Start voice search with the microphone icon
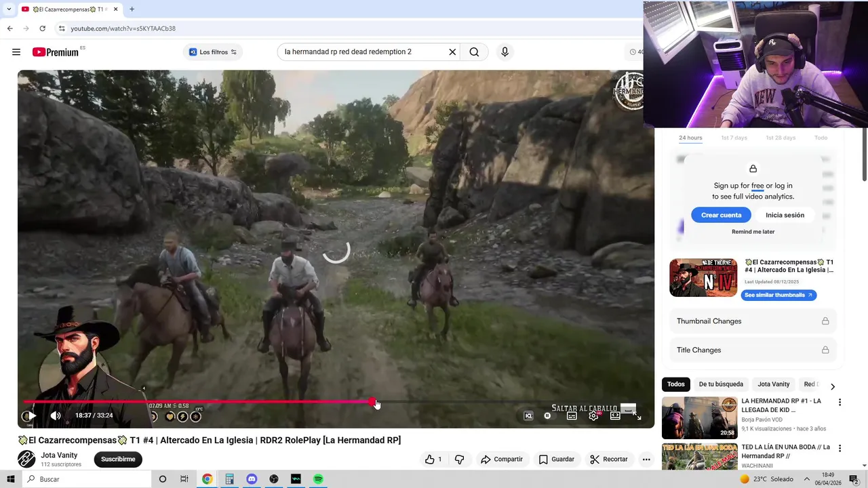Screen dimensions: 868x488 click(x=505, y=52)
